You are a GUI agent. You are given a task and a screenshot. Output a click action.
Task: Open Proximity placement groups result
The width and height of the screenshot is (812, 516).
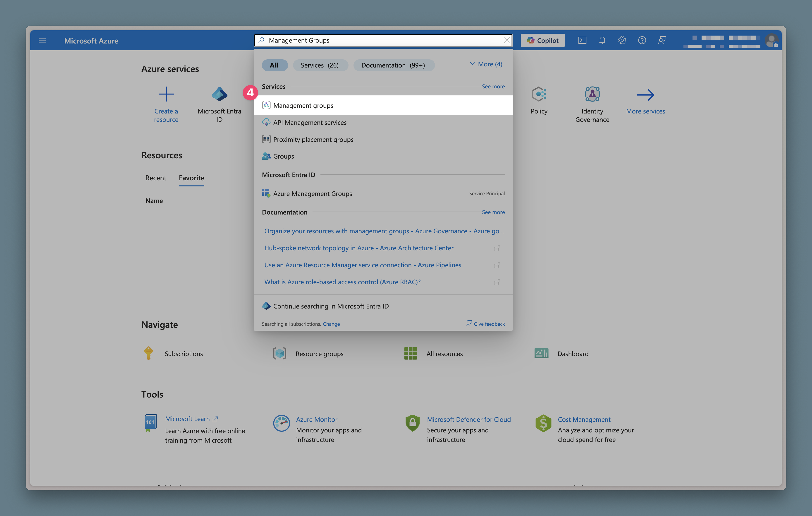(x=383, y=139)
